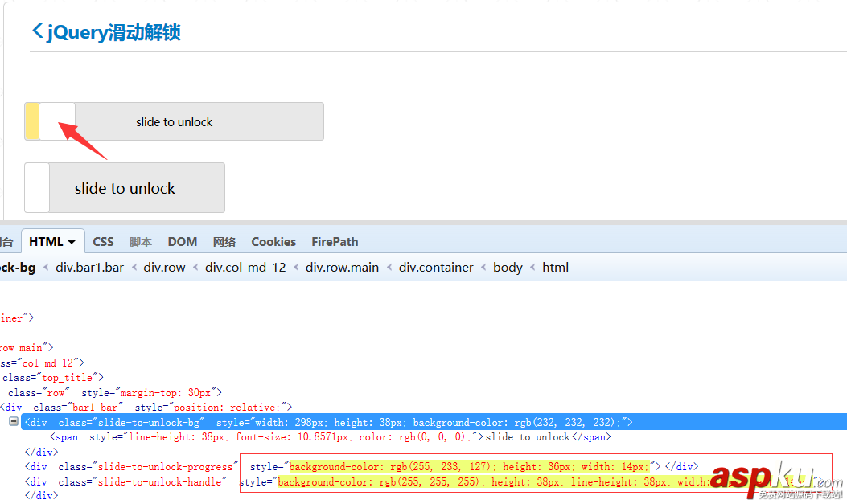Switch to the 脚本 tab
The height and width of the screenshot is (504, 847).
coord(141,242)
